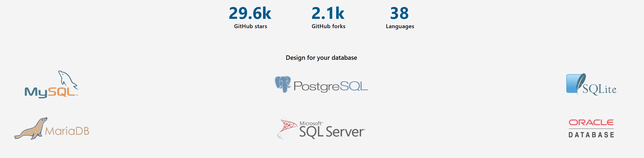Image resolution: width=644 pixels, height=158 pixels.
Task: Click the 2.1k forks count
Action: [x=328, y=13]
